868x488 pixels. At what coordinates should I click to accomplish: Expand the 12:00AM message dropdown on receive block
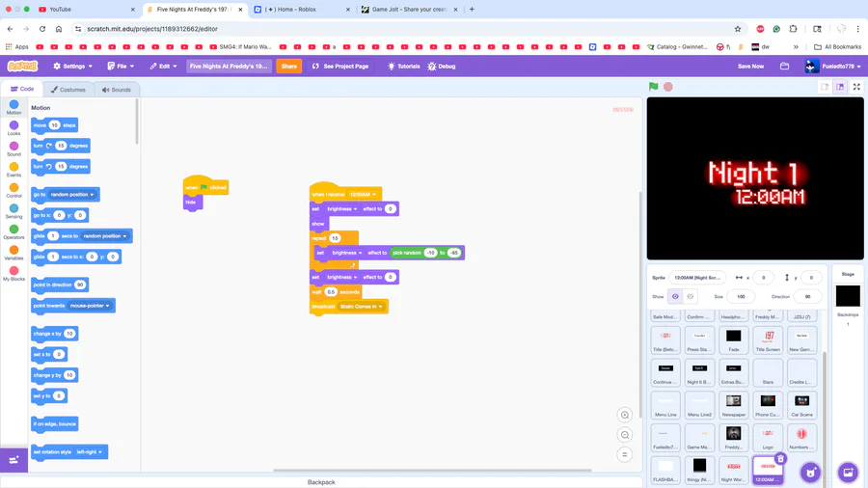click(363, 194)
